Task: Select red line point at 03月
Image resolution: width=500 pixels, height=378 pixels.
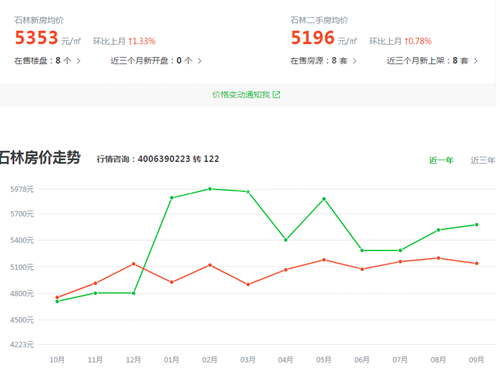Action: coord(248,284)
